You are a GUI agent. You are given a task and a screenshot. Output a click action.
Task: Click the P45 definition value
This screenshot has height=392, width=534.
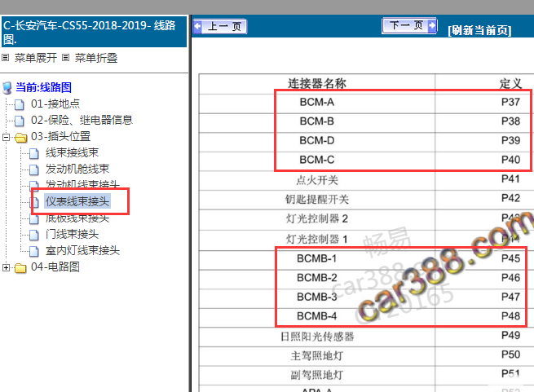coord(510,258)
